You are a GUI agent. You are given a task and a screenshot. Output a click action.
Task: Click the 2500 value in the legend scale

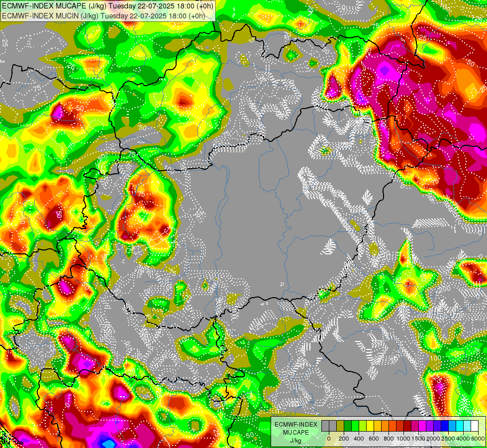[448, 439]
